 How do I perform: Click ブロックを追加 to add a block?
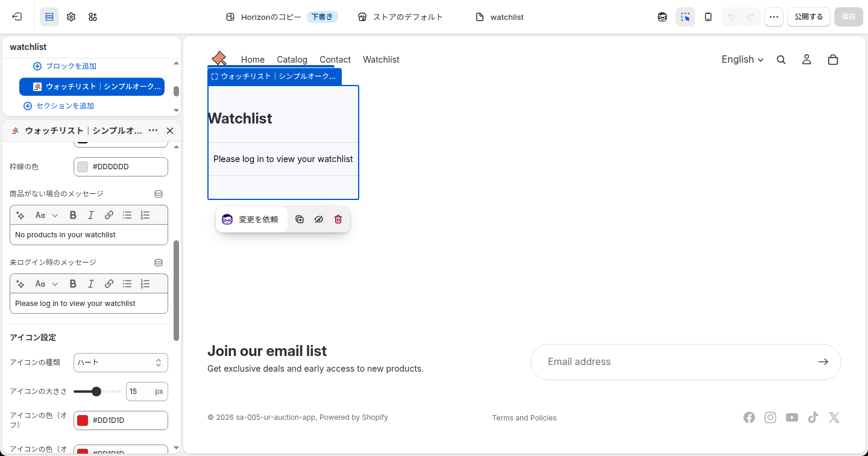click(x=65, y=66)
